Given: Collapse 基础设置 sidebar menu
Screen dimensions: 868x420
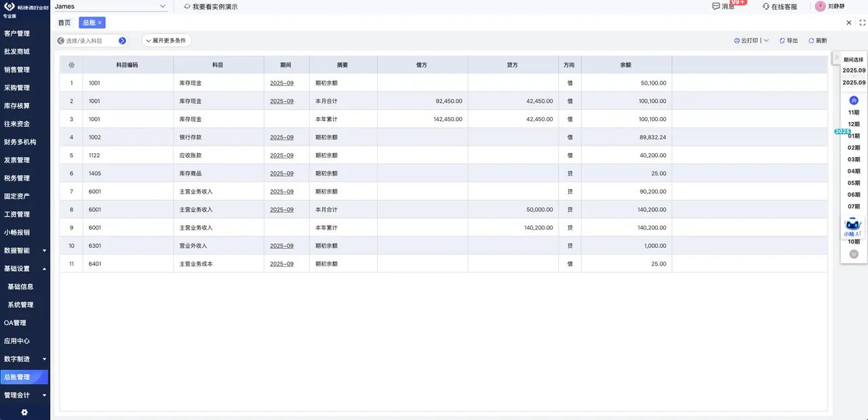Looking at the screenshot, I should pyautogui.click(x=44, y=269).
